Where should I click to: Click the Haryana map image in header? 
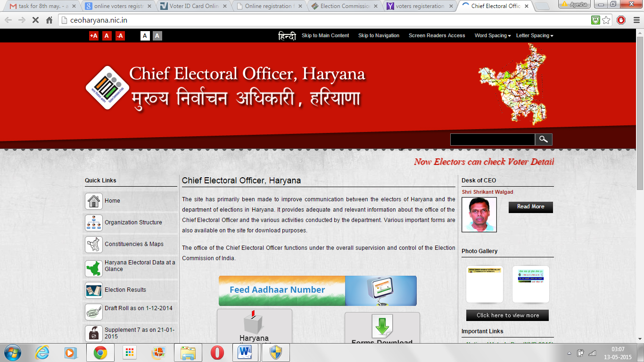click(512, 85)
